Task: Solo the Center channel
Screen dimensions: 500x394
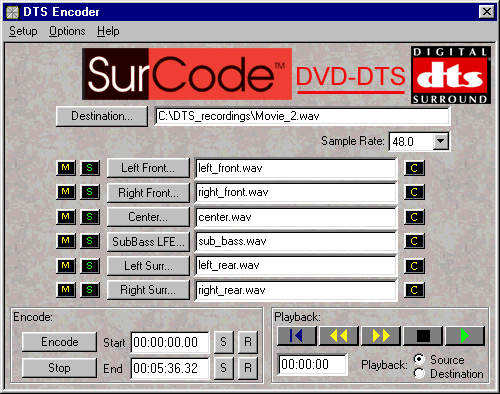Action: pos(90,217)
